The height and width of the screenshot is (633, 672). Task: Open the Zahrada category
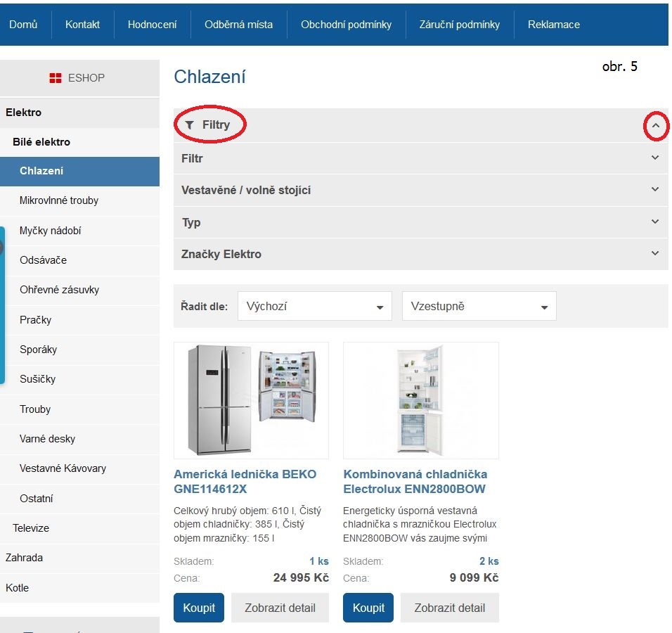coord(79,558)
